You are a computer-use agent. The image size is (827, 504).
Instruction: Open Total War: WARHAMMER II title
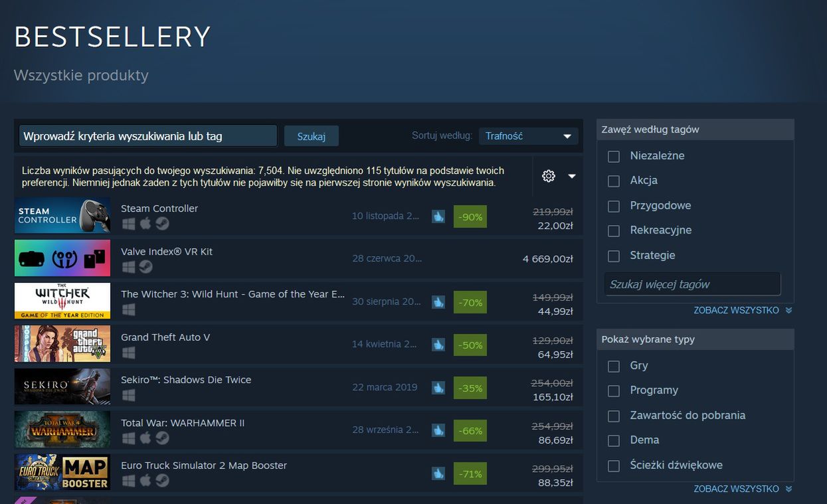pyautogui.click(x=183, y=423)
